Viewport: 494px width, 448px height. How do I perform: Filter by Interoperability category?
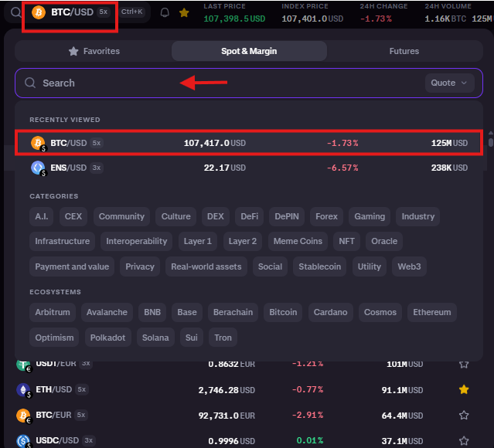point(136,242)
